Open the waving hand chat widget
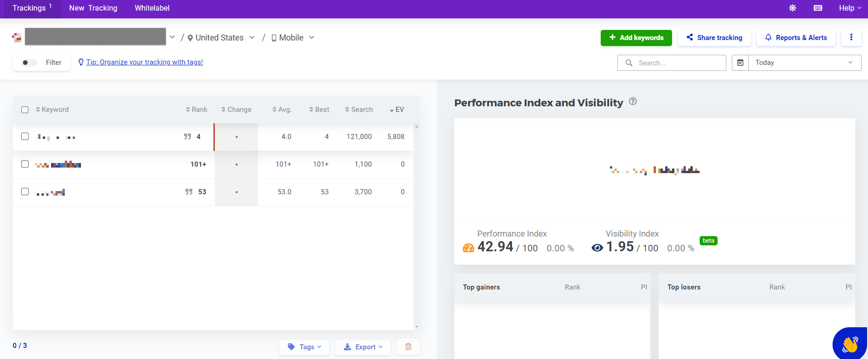 [x=850, y=344]
